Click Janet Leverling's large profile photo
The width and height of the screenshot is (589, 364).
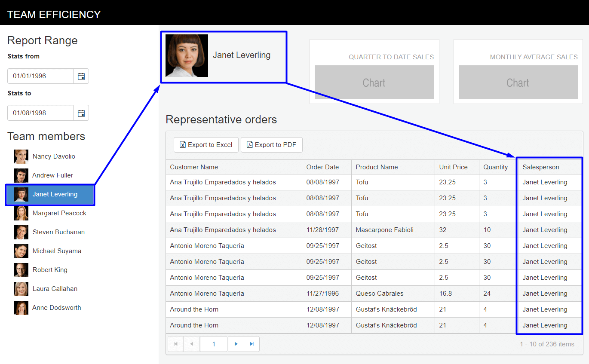(x=187, y=56)
